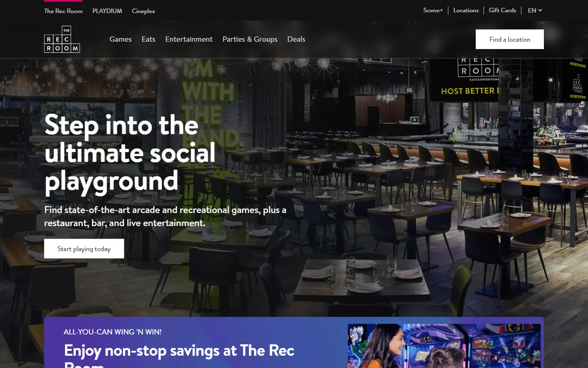The height and width of the screenshot is (368, 588).
Task: Go to the Deals page
Action: point(296,39)
